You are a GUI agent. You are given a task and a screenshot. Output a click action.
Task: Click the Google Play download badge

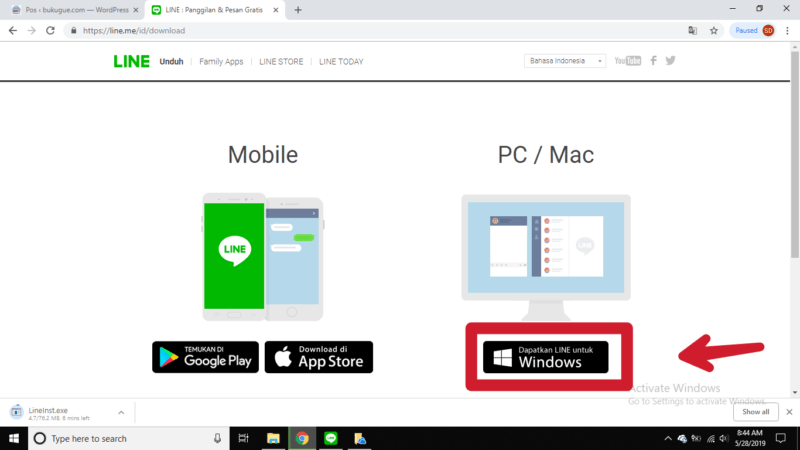tap(205, 357)
